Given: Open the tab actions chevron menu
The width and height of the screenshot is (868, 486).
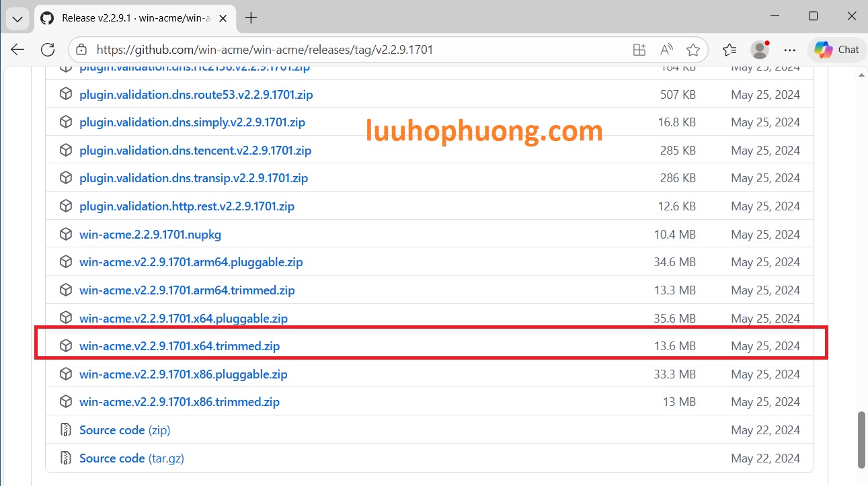Looking at the screenshot, I should (17, 18).
